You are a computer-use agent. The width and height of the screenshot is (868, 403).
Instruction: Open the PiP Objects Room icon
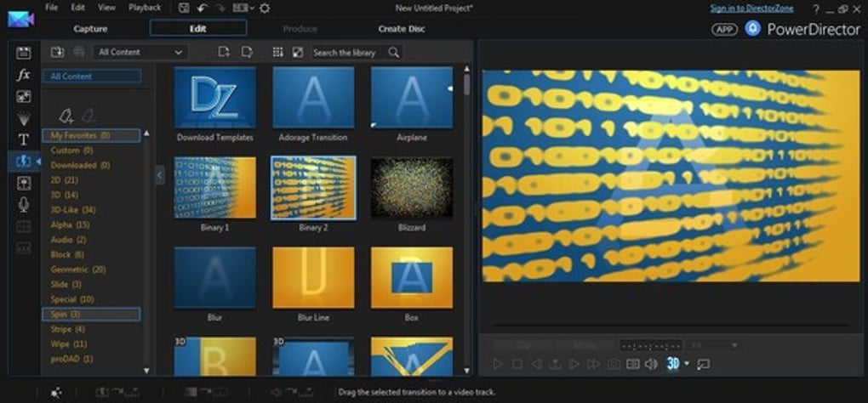[x=23, y=97]
